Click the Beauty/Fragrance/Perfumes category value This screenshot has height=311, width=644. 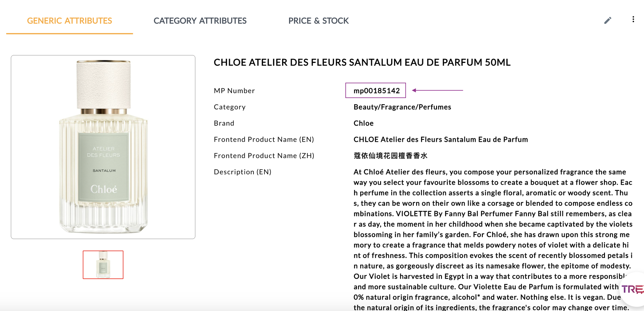(402, 107)
